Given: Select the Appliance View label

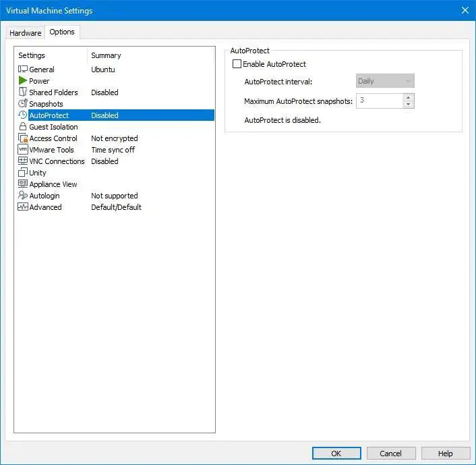Looking at the screenshot, I should coord(53,184).
